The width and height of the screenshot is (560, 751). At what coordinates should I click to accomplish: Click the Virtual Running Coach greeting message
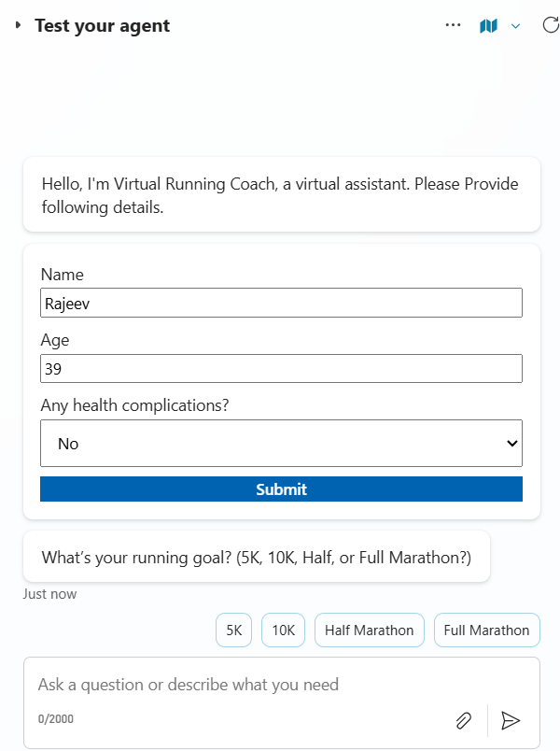click(281, 194)
